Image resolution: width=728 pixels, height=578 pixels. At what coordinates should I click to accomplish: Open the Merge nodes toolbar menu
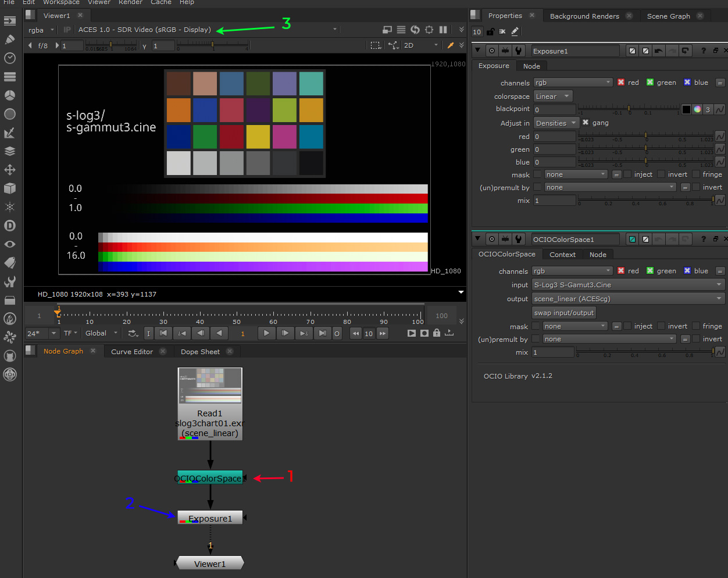[x=10, y=151]
